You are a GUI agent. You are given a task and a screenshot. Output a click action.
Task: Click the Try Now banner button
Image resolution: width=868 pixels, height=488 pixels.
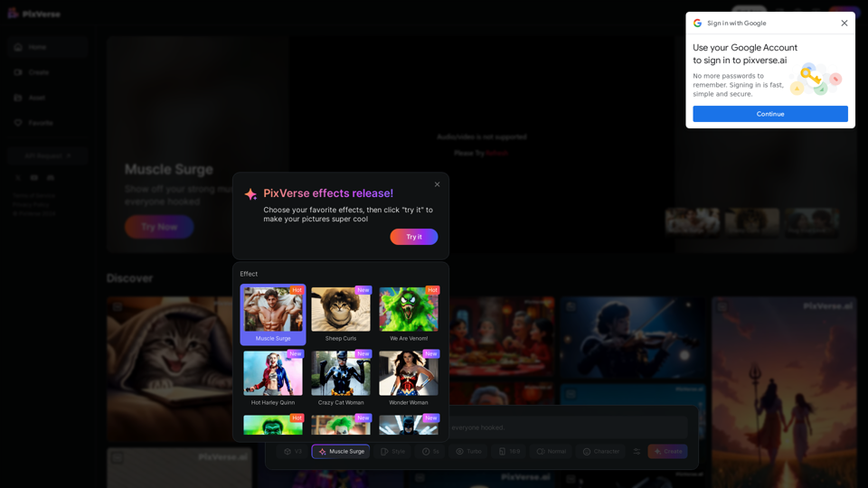tap(159, 227)
